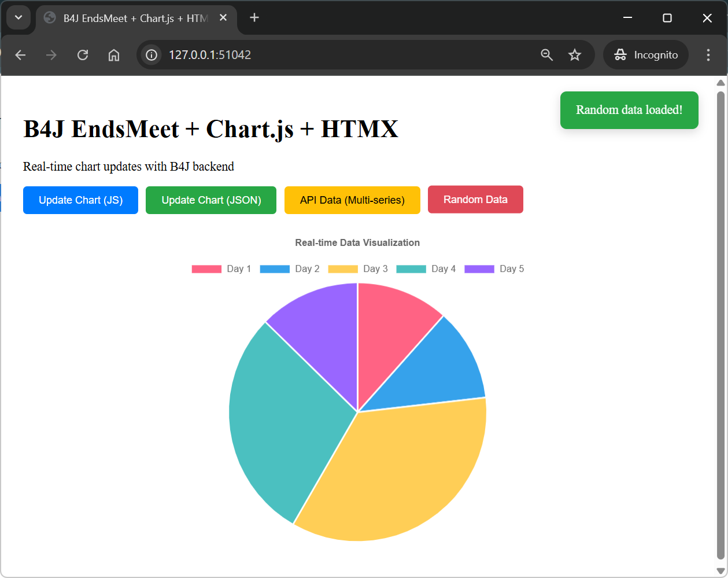The image size is (728, 578).
Task: Maximize the browser window
Action: coord(667,18)
